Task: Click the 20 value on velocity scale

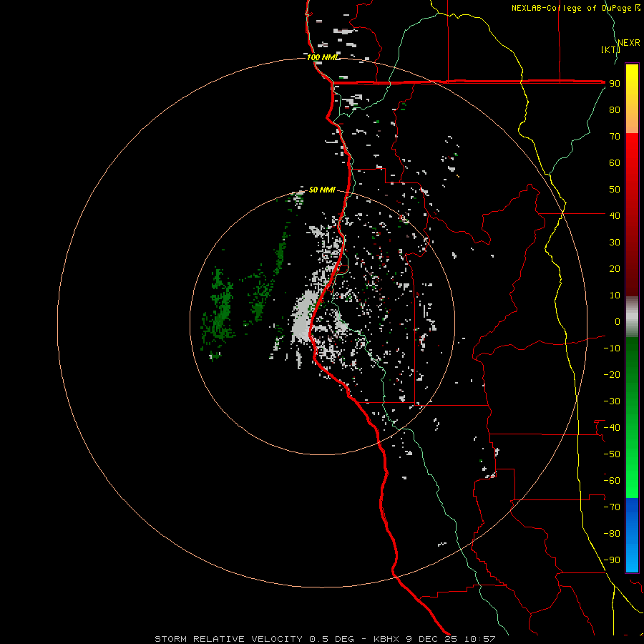Action: pos(615,268)
